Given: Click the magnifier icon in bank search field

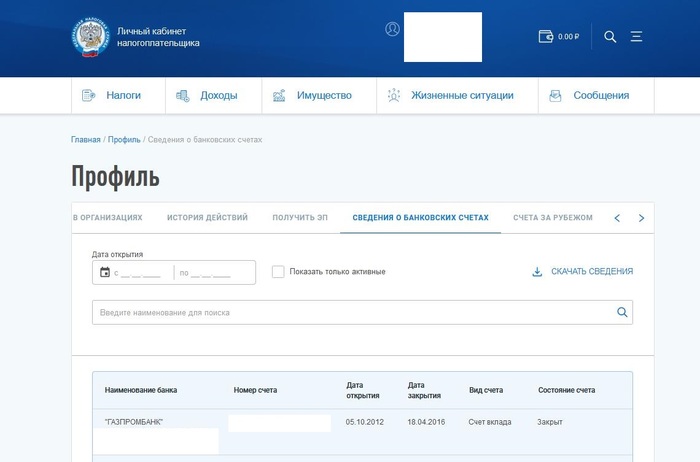Looking at the screenshot, I should pos(622,312).
